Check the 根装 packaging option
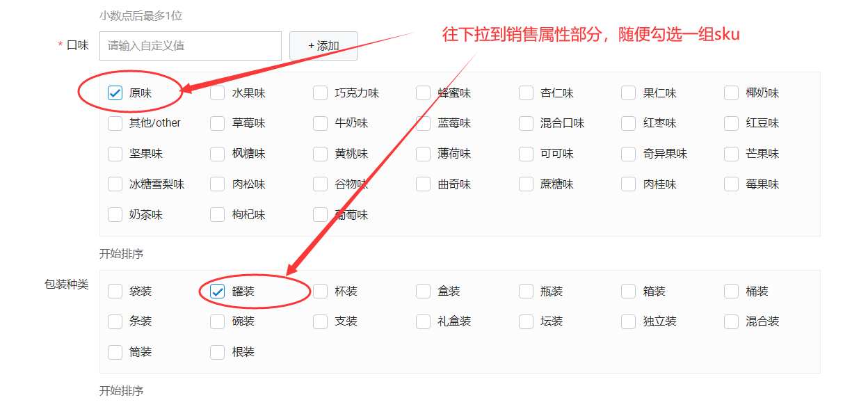868x407 pixels. [218, 352]
